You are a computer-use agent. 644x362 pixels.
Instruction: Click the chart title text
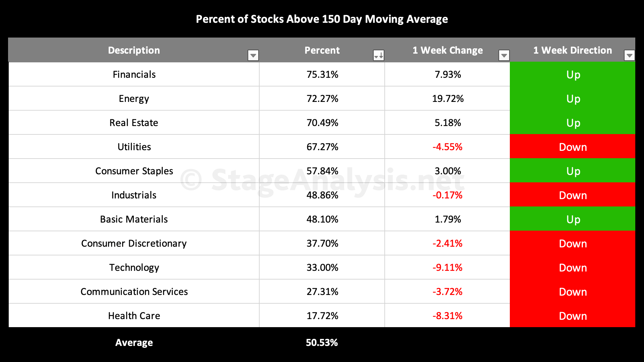[322, 19]
